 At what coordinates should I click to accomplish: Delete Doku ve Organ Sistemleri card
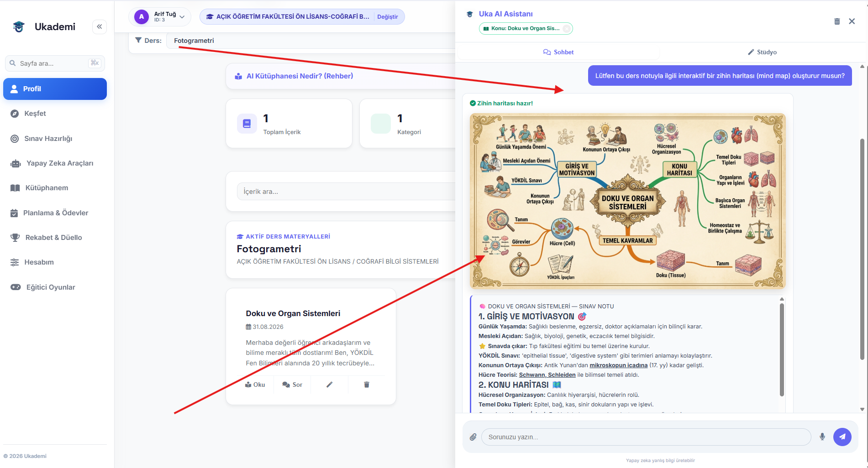(x=366, y=385)
